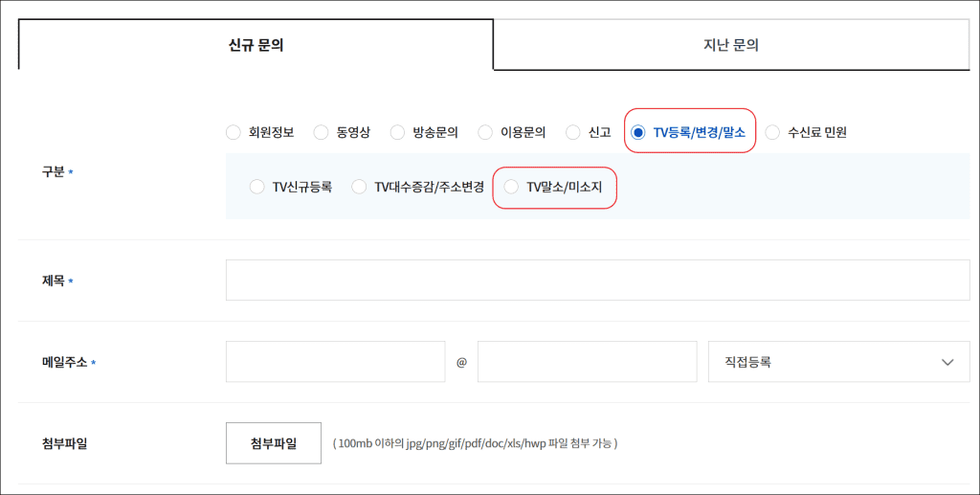
Task: Click the email domain field after @
Action: 587,361
